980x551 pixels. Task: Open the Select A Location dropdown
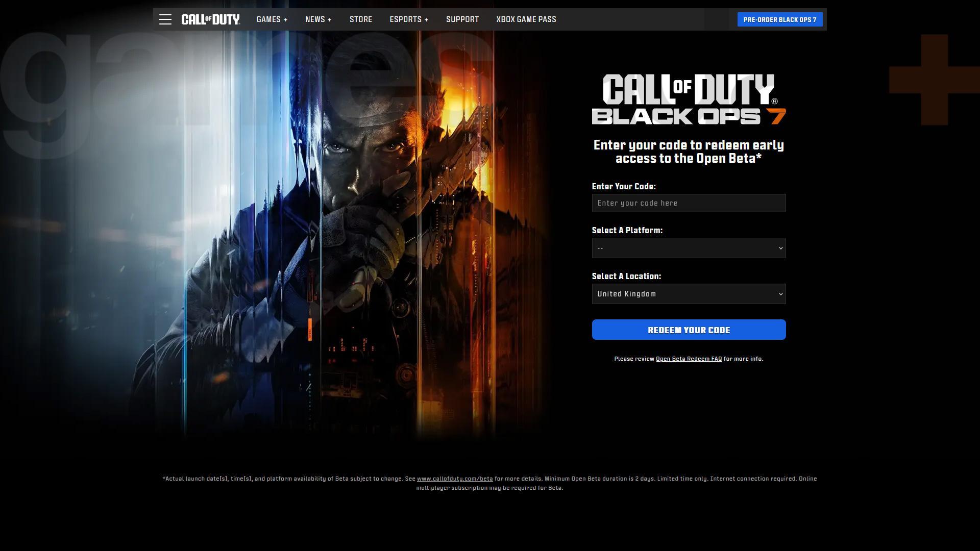tap(684, 294)
